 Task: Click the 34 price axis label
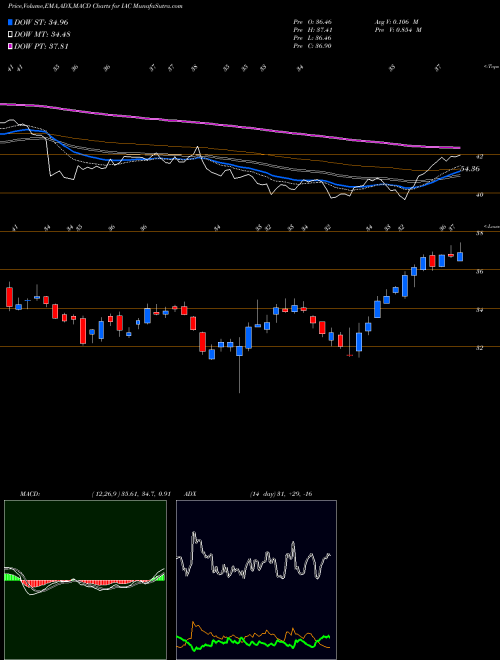pos(479,310)
